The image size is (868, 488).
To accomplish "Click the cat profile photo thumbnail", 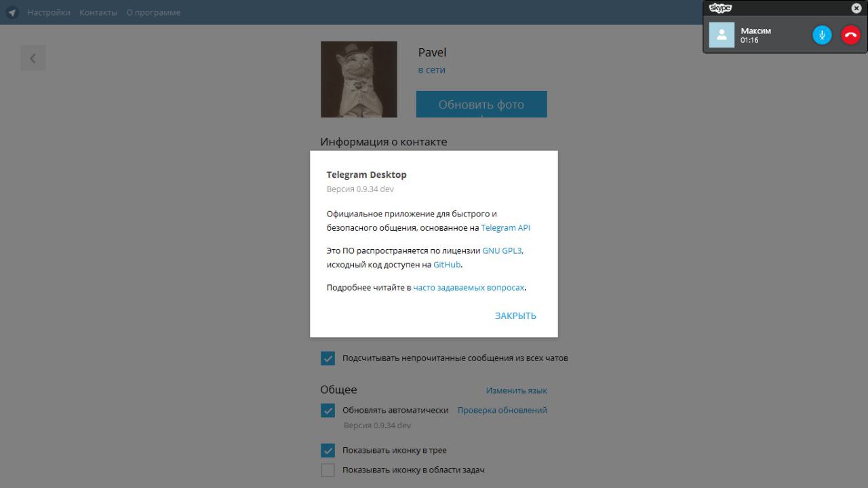I will pyautogui.click(x=359, y=79).
